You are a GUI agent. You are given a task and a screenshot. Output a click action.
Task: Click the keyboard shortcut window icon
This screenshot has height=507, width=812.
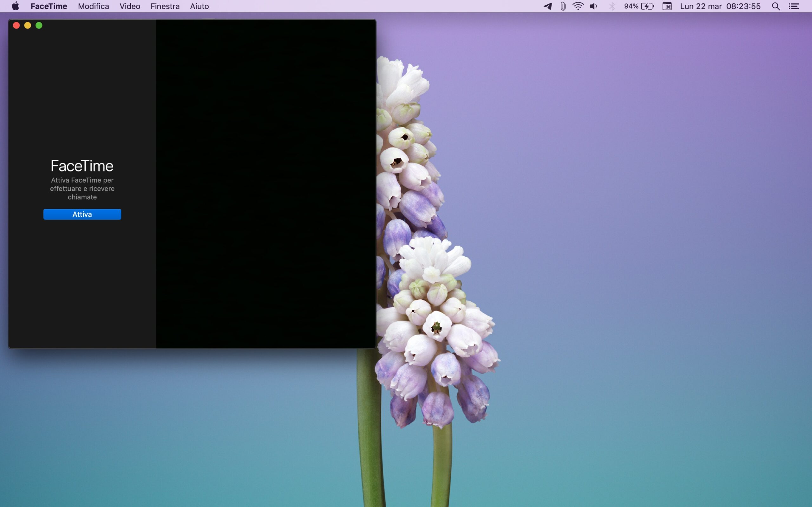tap(667, 6)
